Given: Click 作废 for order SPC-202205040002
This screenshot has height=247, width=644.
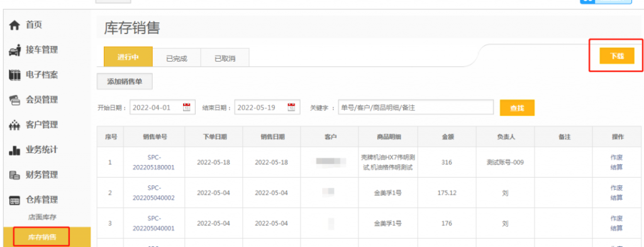Looking at the screenshot, I should 616,188.
